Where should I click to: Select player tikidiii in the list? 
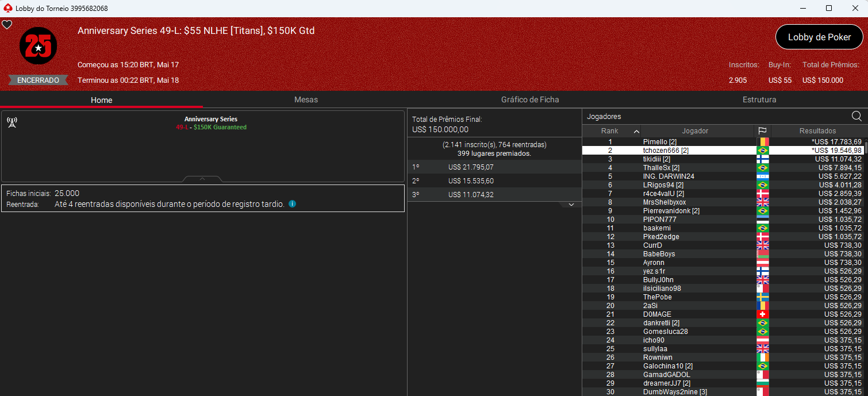click(x=723, y=159)
